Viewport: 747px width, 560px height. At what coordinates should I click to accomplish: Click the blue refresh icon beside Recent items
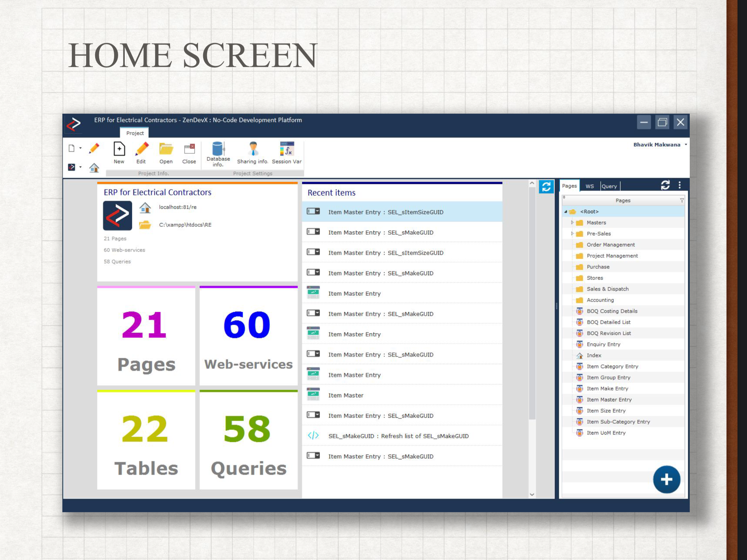point(546,187)
